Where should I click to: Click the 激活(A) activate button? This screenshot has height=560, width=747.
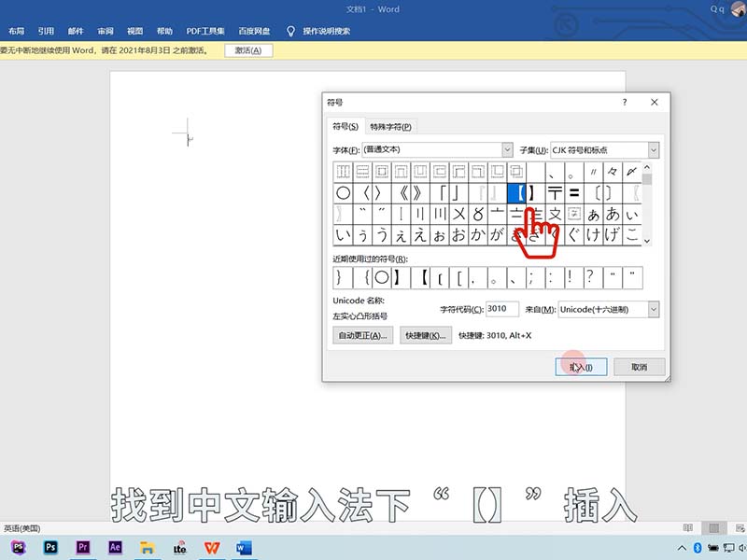pyautogui.click(x=248, y=50)
